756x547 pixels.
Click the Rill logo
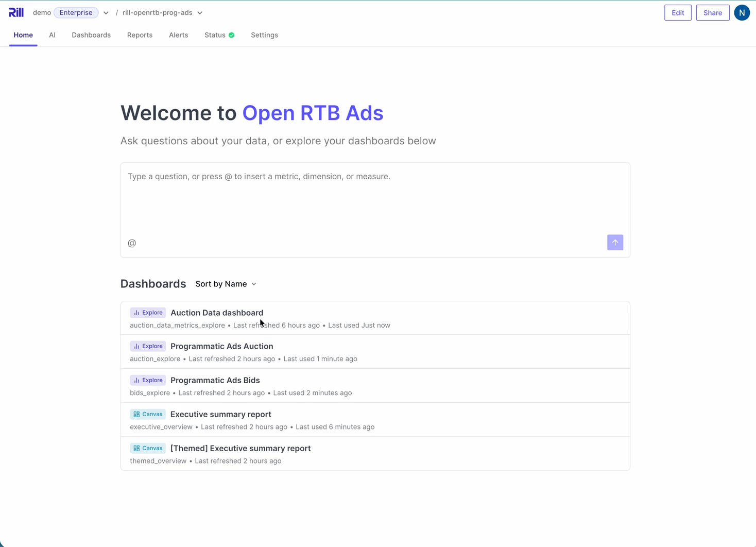[x=16, y=12]
